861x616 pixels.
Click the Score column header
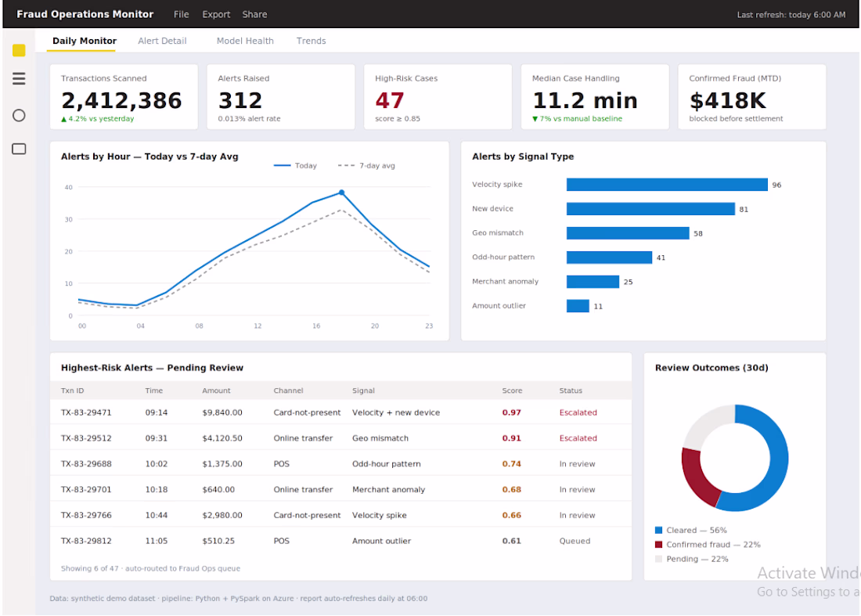click(x=512, y=391)
